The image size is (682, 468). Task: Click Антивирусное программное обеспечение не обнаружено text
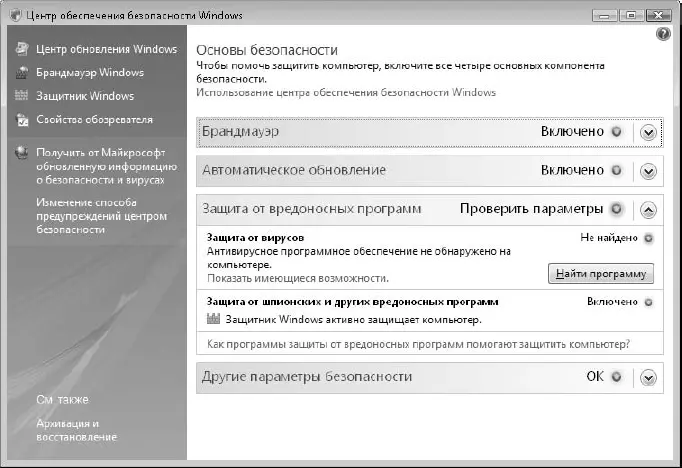point(359,257)
